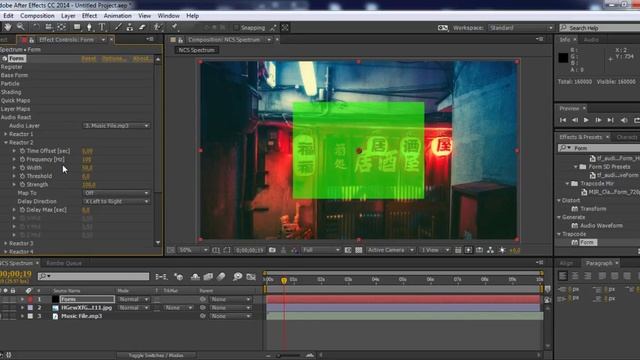The height and width of the screenshot is (360, 640).
Task: Click the Info panel color swatch
Action: [563, 58]
